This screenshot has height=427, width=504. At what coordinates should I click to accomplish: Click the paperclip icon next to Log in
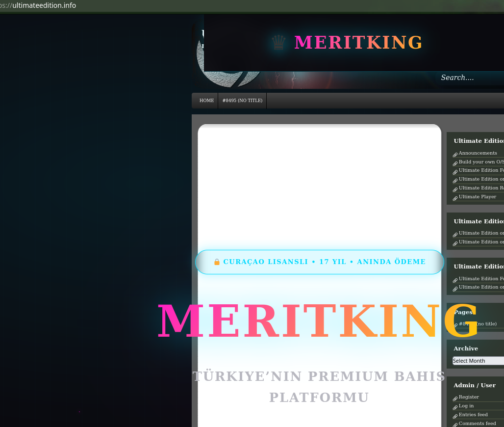click(455, 407)
